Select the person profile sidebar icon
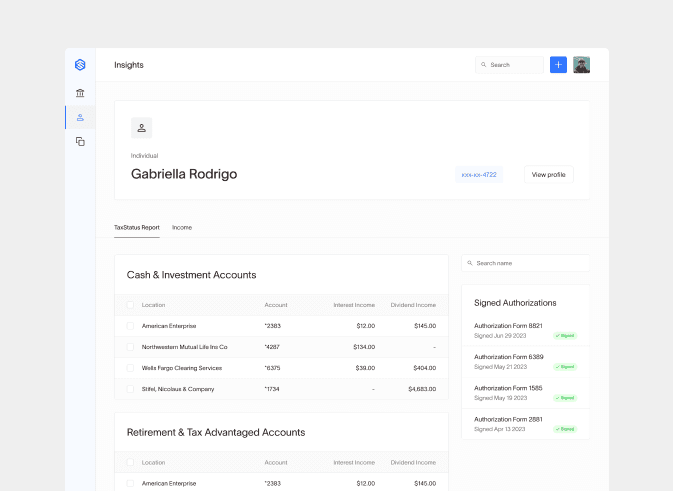673x491 pixels. tap(80, 118)
